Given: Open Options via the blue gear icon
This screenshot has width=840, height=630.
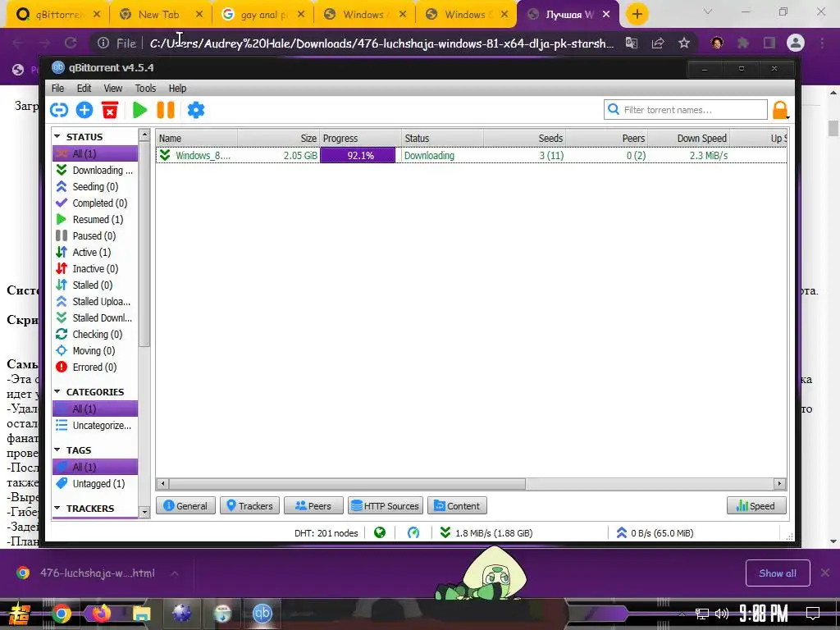Looking at the screenshot, I should pyautogui.click(x=196, y=110).
